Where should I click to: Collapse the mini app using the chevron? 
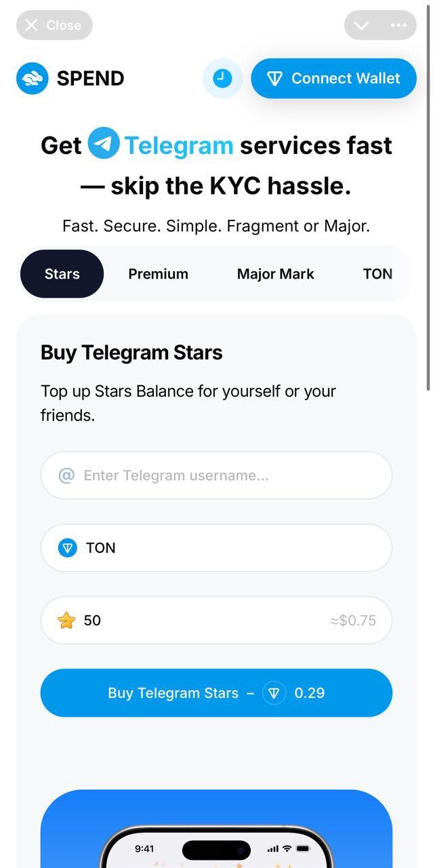click(x=360, y=25)
